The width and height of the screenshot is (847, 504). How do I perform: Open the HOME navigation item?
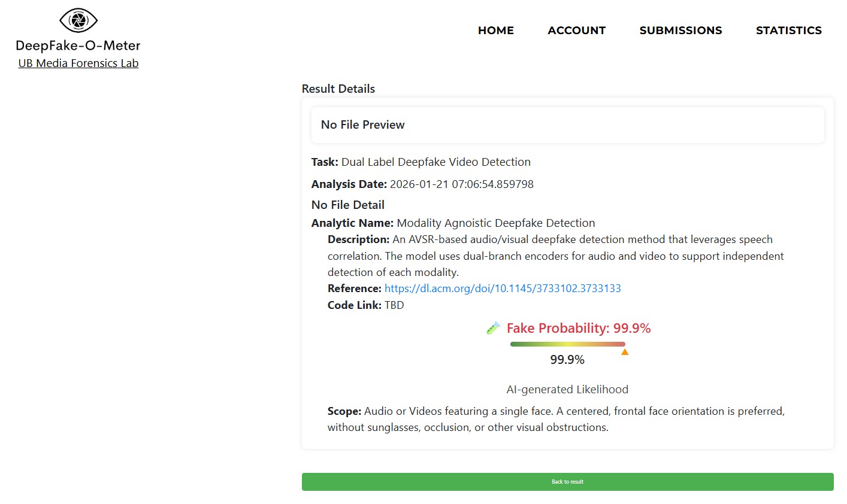495,31
